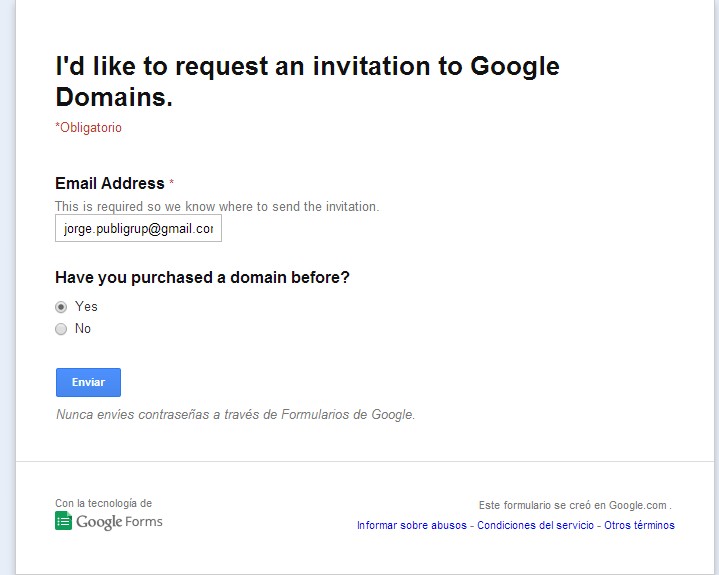Select the No radio button
This screenshot has height=575, width=719.
[x=61, y=329]
